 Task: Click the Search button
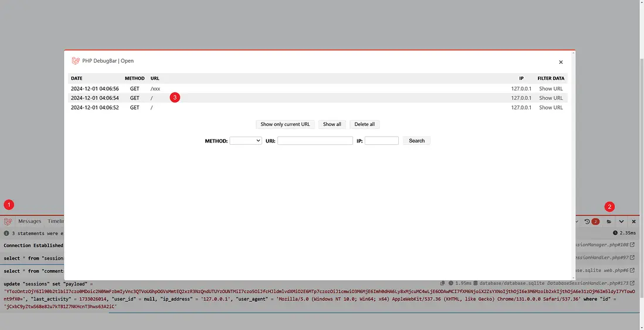[416, 140]
